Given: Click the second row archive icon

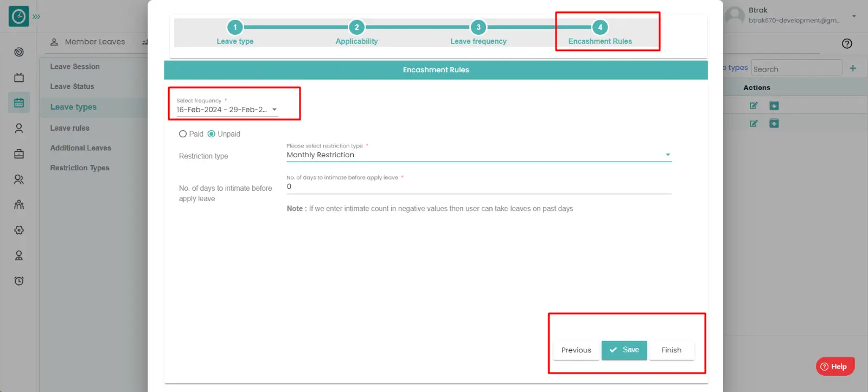Looking at the screenshot, I should point(774,124).
